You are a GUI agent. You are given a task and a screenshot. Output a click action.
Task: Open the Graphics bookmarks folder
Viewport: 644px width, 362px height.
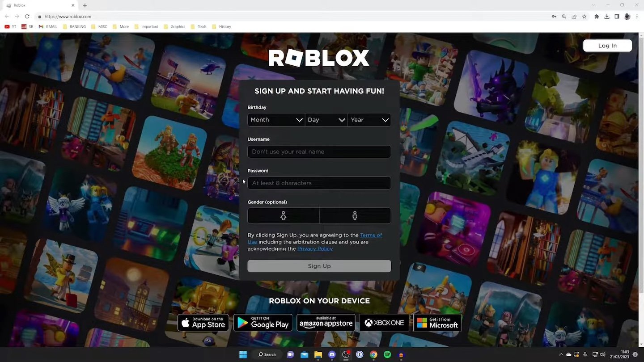174,27
